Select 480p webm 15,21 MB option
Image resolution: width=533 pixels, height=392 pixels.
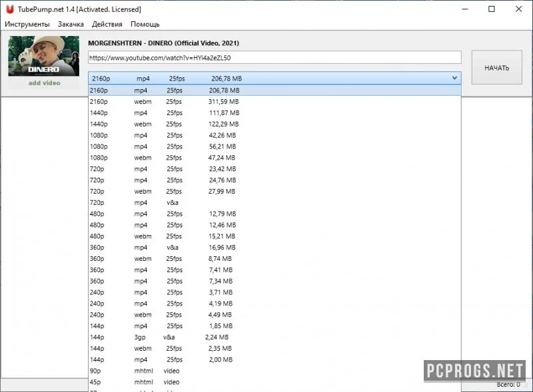274,236
